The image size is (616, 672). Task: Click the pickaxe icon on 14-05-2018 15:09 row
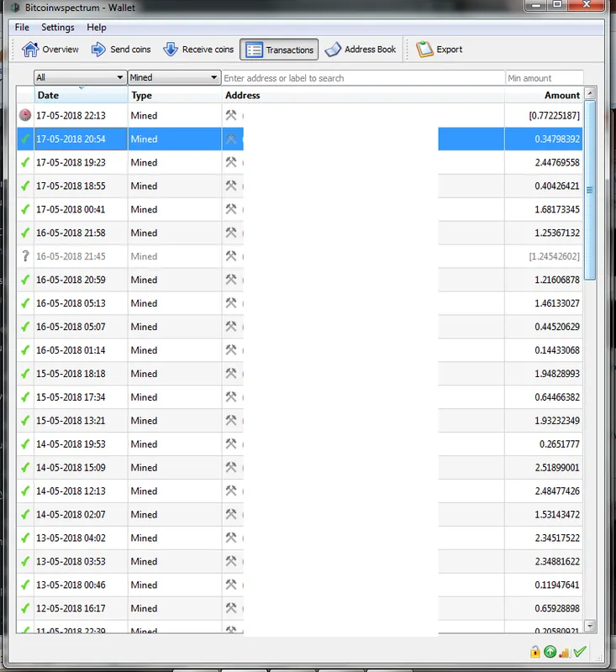tap(231, 467)
